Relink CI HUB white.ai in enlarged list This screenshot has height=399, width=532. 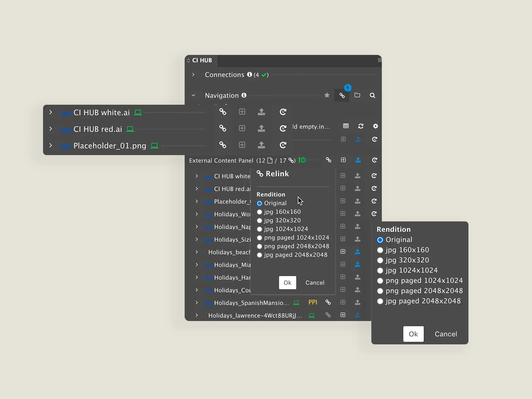coord(223,112)
